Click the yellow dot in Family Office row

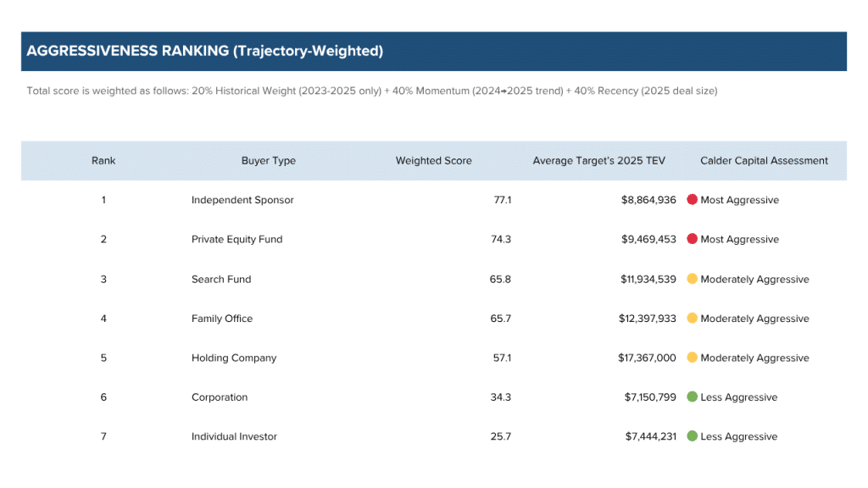(692, 319)
